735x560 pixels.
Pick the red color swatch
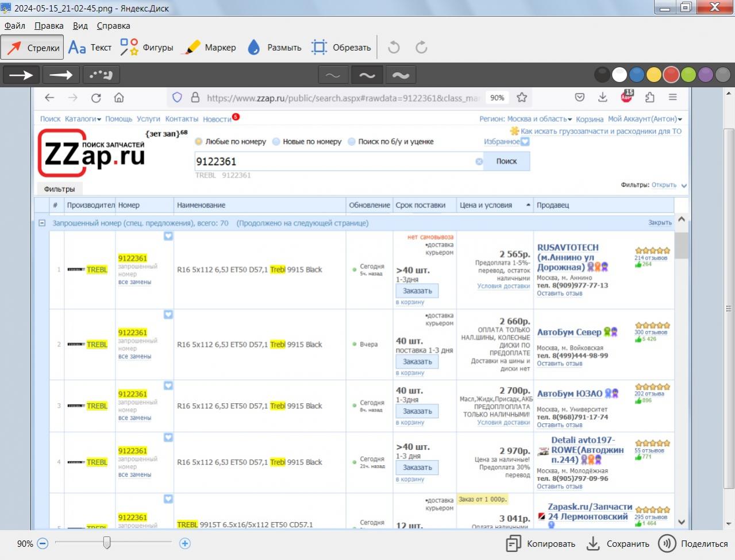point(671,75)
